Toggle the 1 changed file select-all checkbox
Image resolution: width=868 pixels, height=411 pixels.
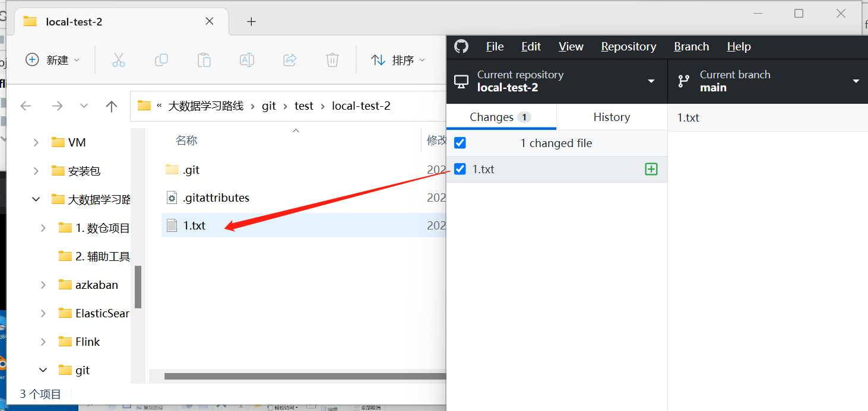tap(460, 143)
